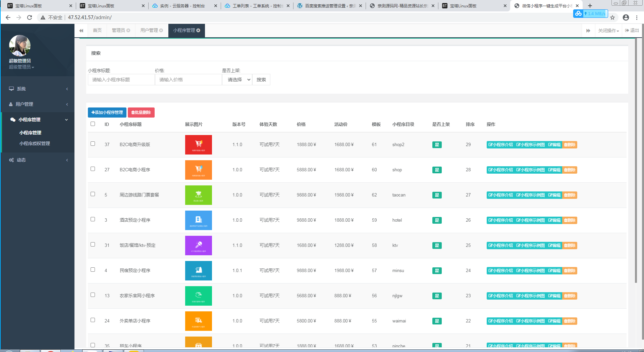Open 小程序授权管理 in the sidebar
644x352 pixels.
[35, 143]
